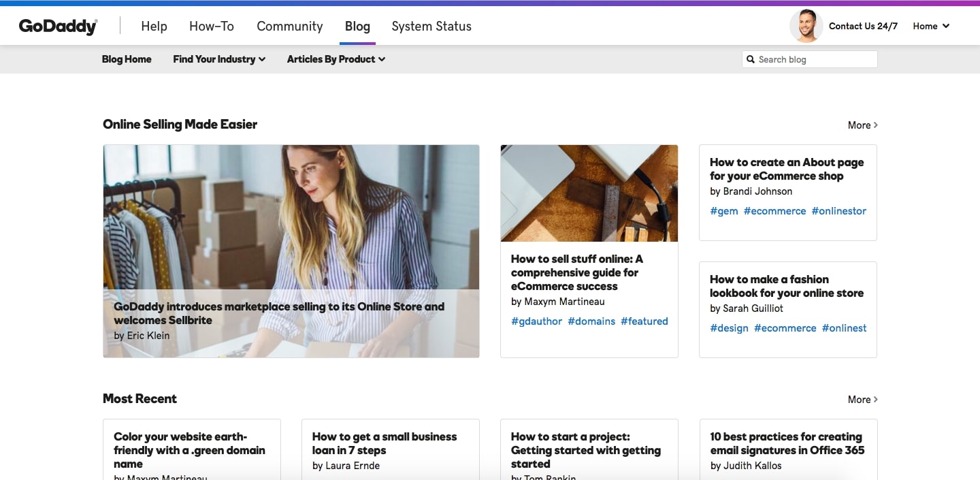Screen dimensions: 980x480
Task: Open System Status page
Action: (x=431, y=27)
